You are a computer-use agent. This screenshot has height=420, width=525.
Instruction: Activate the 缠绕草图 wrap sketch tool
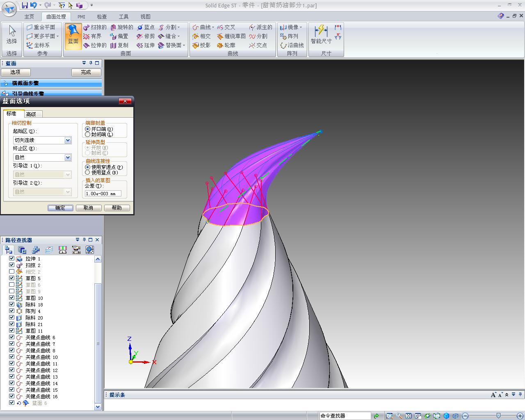(231, 36)
